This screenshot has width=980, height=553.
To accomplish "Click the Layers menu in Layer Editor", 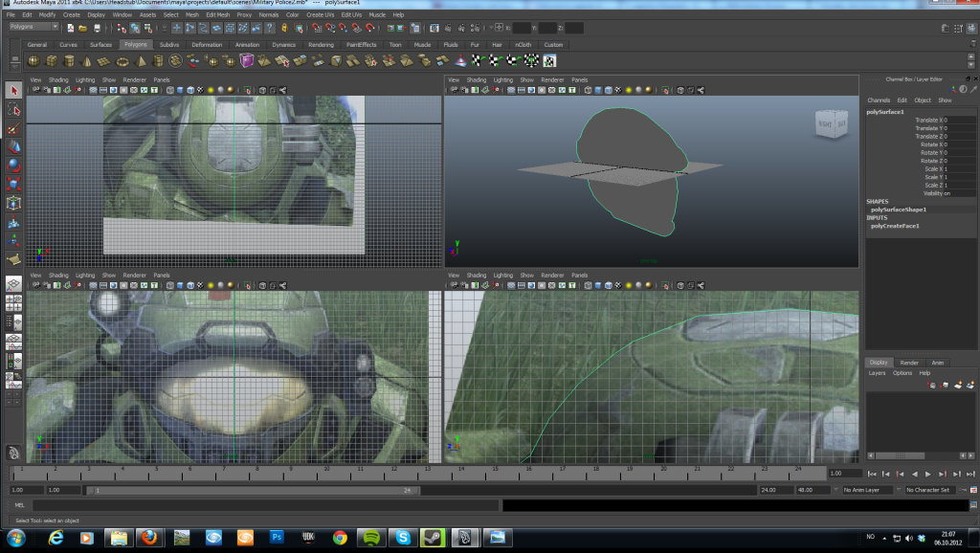I will point(877,373).
